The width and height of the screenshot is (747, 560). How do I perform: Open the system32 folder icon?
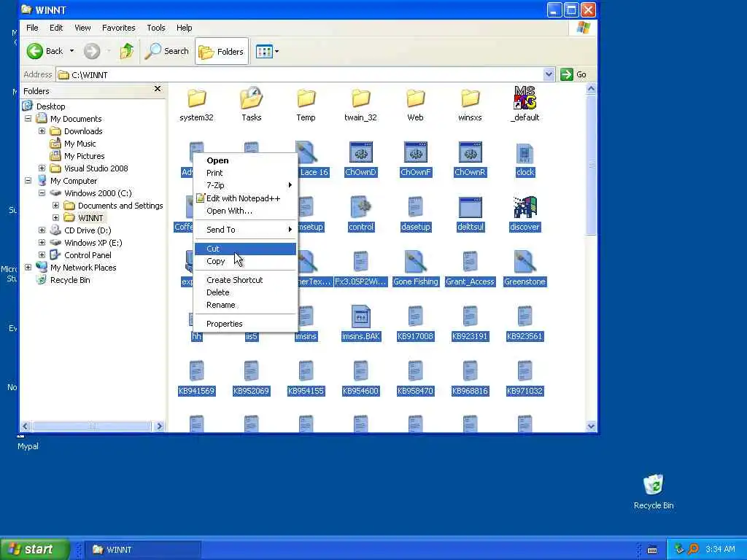click(196, 98)
